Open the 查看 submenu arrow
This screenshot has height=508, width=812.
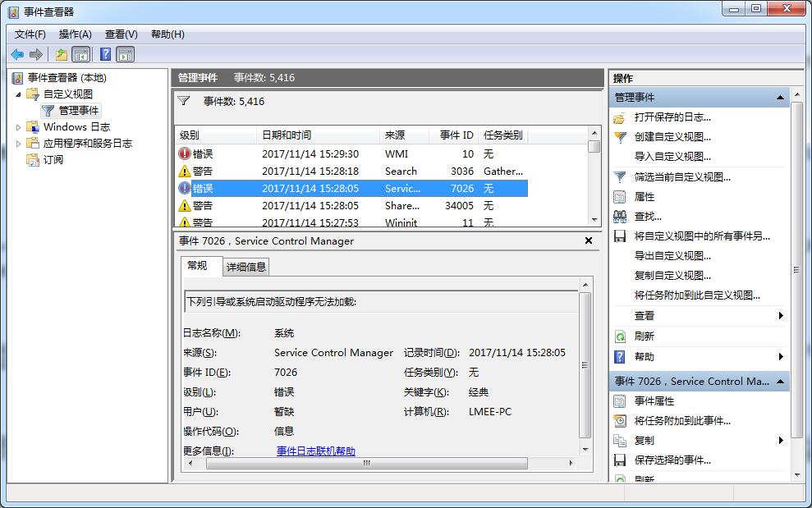click(x=781, y=316)
